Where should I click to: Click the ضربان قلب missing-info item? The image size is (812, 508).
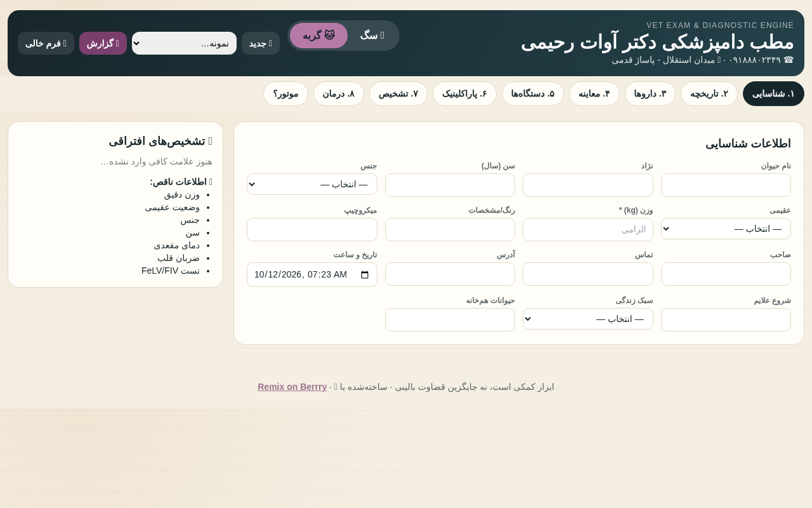click(178, 258)
